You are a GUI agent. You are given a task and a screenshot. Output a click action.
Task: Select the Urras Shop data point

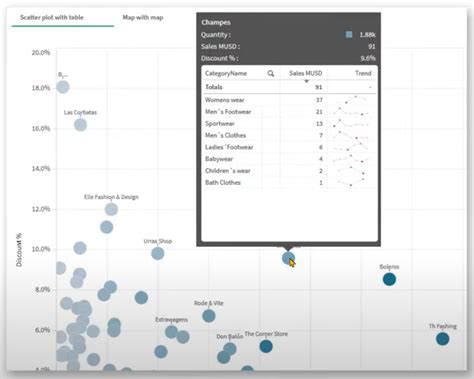point(158,253)
